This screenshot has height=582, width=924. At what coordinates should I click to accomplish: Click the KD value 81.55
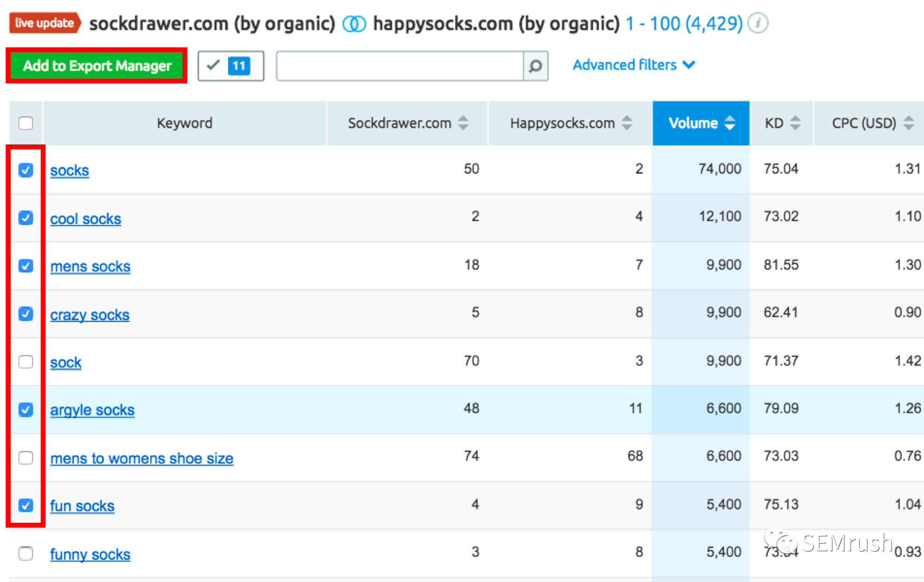tap(781, 265)
